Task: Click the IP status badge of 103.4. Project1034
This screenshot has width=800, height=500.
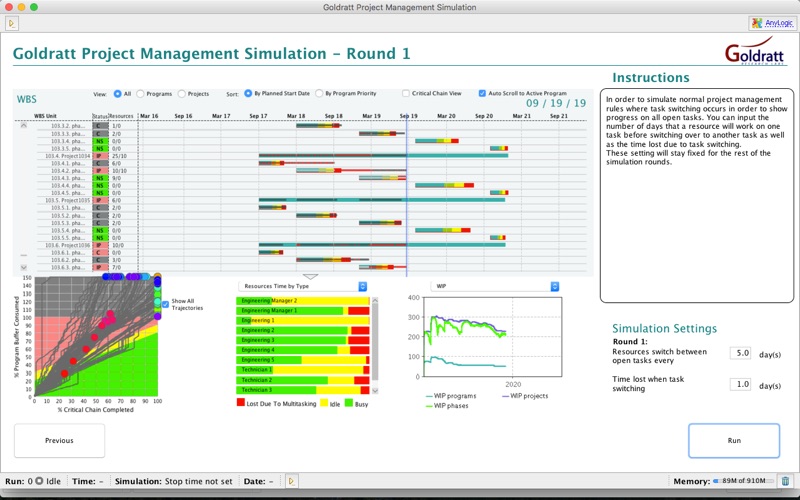Action: pyautogui.click(x=100, y=156)
